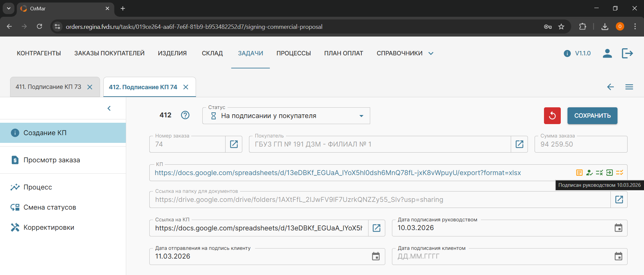Switch to tab 411. Подписание КП 73
This screenshot has height=275, width=644.
[x=48, y=87]
